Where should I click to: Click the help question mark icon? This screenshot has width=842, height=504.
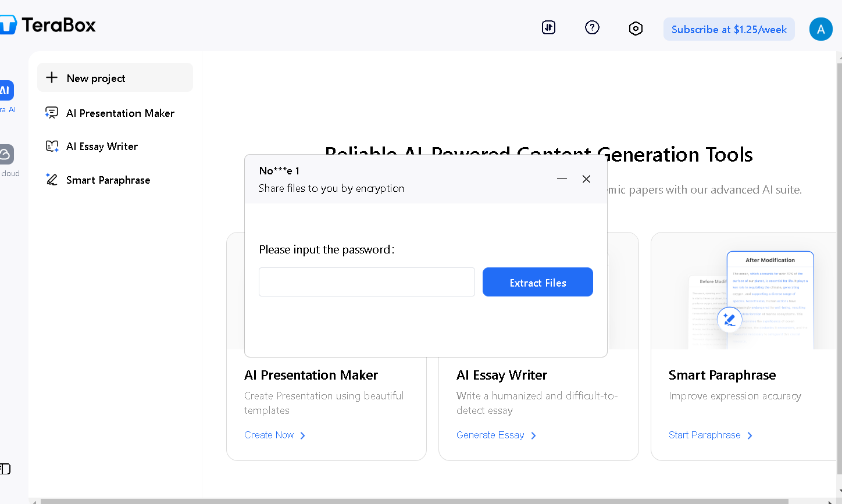click(x=592, y=27)
